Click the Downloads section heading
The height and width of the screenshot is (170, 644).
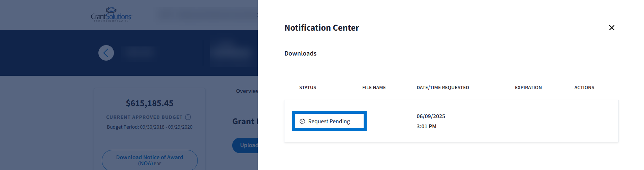[x=300, y=54]
